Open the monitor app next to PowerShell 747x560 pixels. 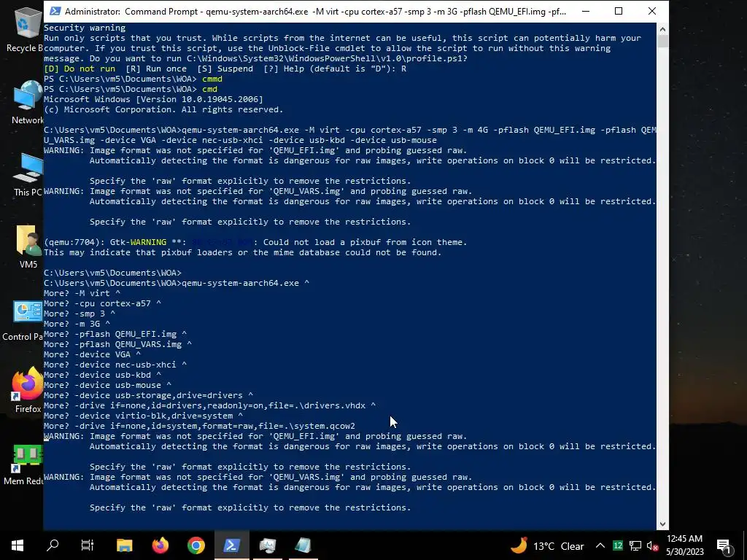[267, 545]
